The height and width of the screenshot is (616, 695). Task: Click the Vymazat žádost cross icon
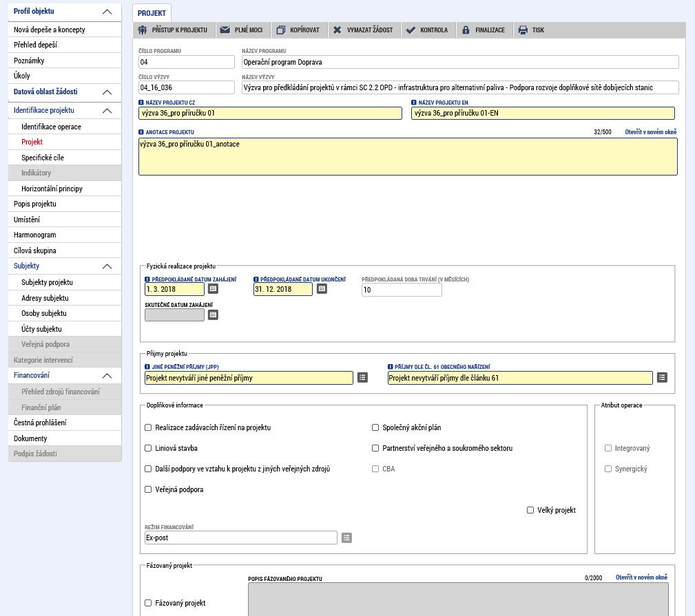338,30
